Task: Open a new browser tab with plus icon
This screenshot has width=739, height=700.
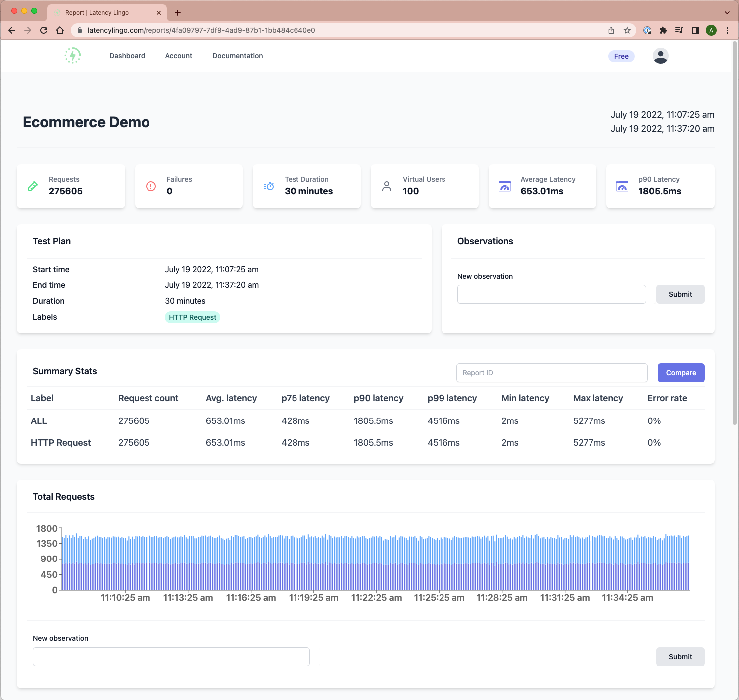Action: click(178, 13)
